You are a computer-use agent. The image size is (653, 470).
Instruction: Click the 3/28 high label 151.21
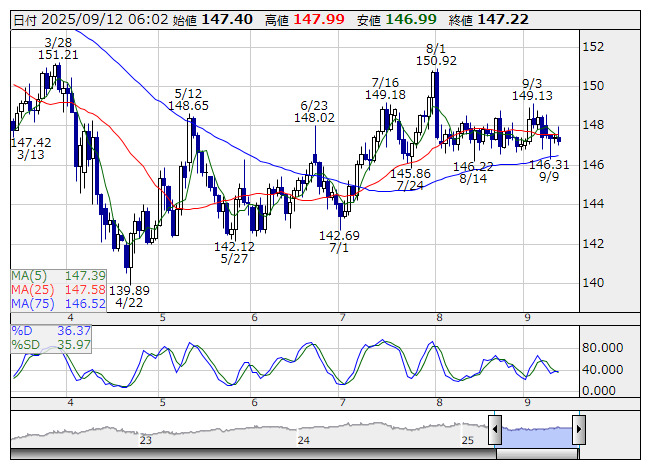click(59, 54)
